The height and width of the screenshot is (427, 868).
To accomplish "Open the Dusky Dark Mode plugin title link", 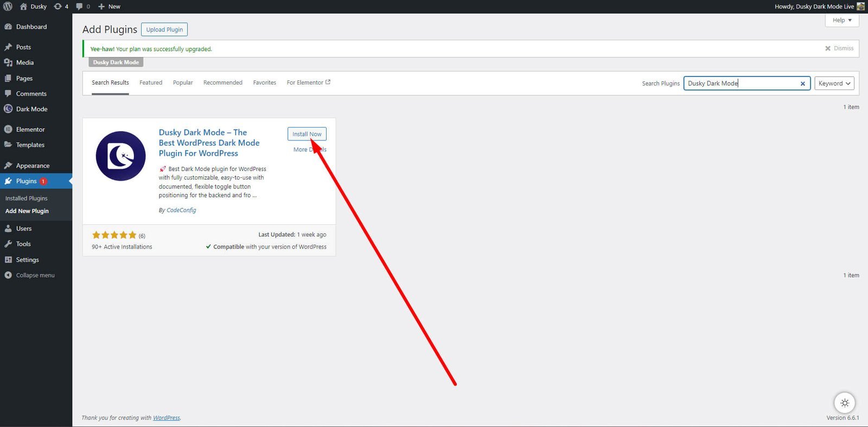I will [x=209, y=143].
